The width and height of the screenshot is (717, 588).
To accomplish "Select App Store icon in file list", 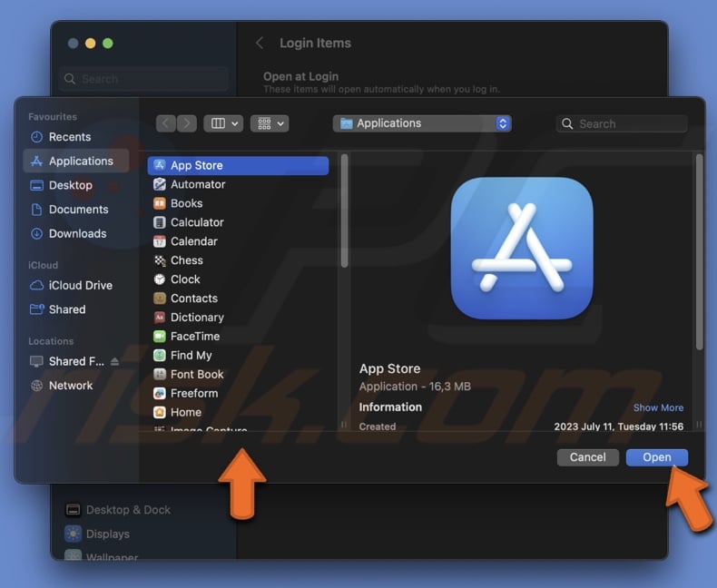I will (159, 165).
